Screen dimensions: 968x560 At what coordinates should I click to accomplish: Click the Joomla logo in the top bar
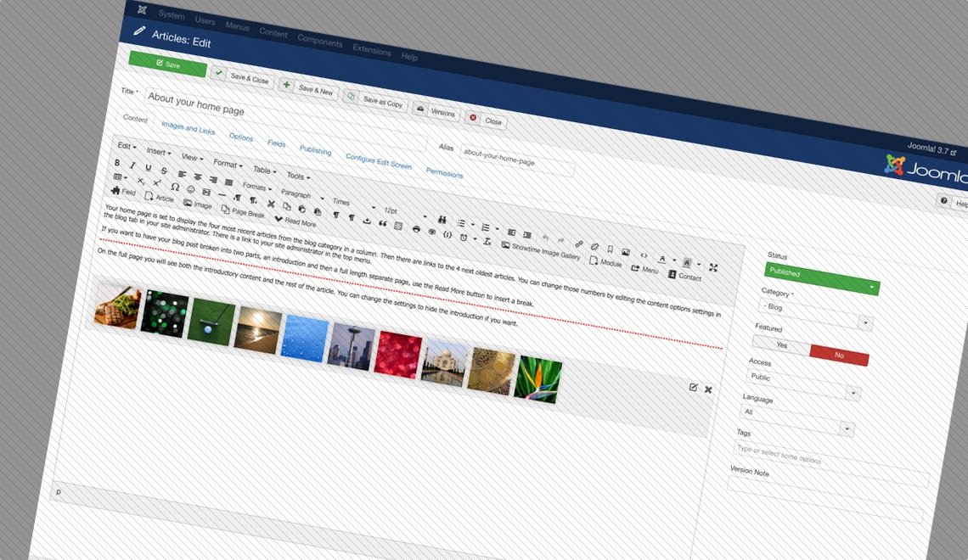click(x=142, y=9)
